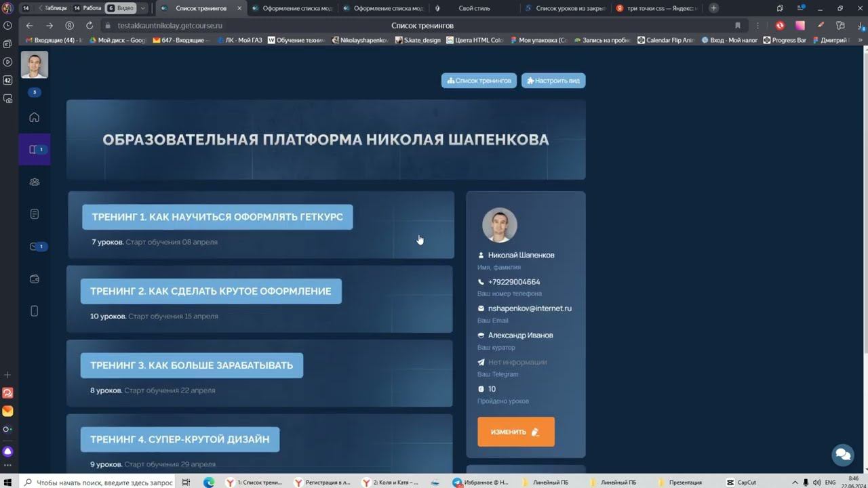868x488 pixels.
Task: Click the screenshot camera icon in browser side panel
Action: [x=7, y=98]
